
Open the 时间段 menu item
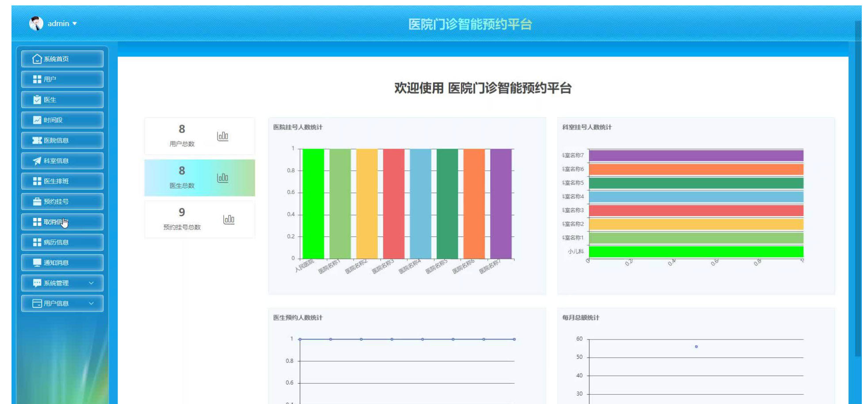[x=62, y=120]
